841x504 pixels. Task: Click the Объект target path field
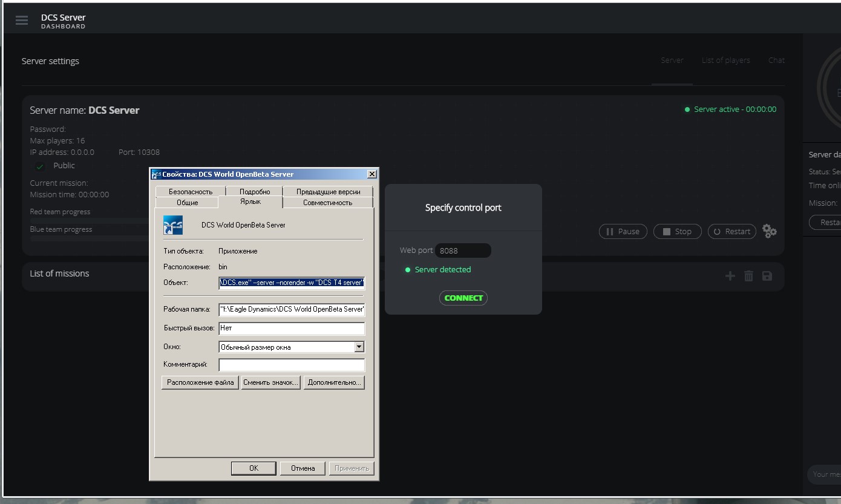292,283
